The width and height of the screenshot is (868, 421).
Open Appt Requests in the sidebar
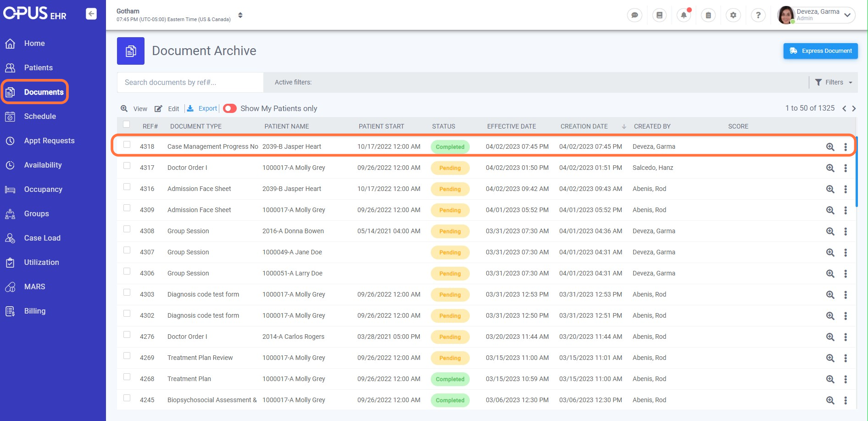[x=49, y=140]
